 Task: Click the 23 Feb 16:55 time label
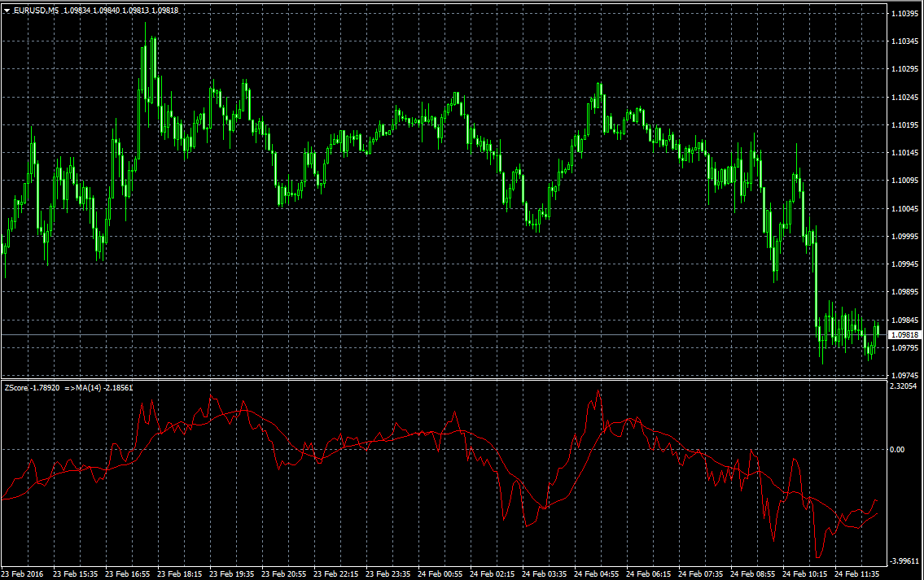[127, 573]
